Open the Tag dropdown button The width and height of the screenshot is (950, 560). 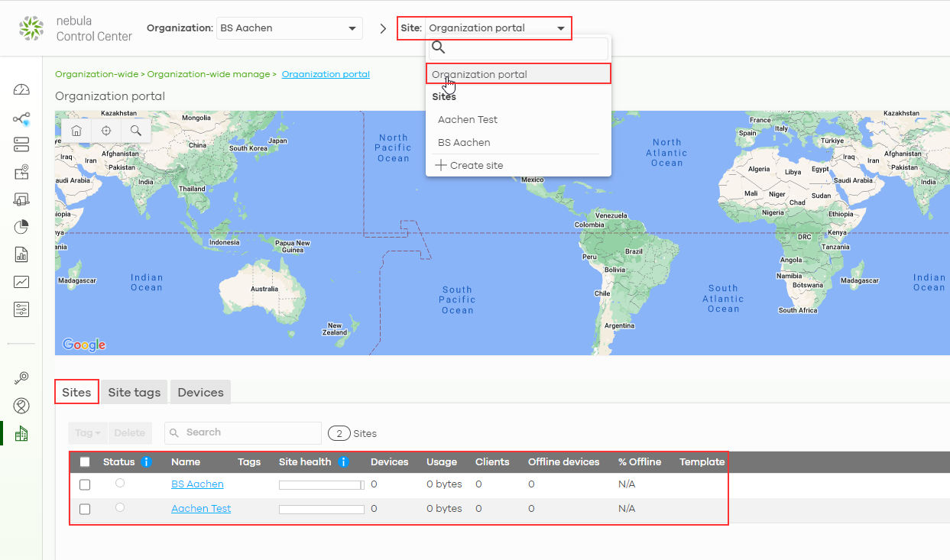click(88, 433)
